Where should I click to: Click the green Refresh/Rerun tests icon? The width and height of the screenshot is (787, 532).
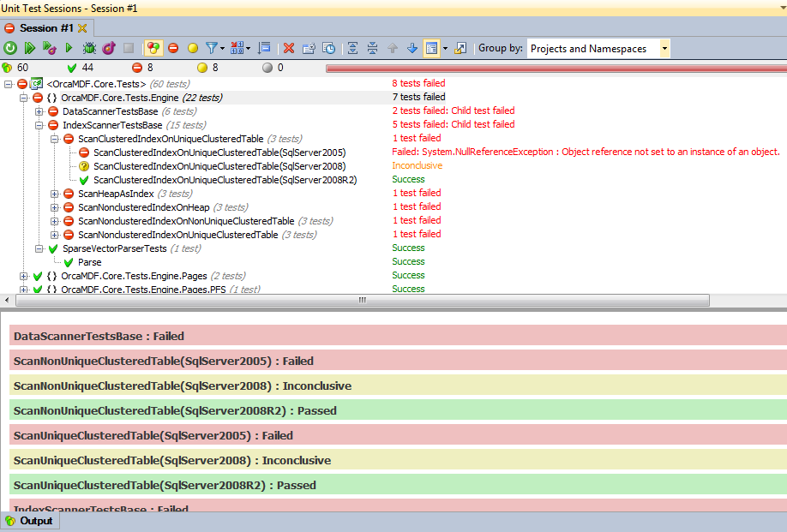click(x=10, y=48)
